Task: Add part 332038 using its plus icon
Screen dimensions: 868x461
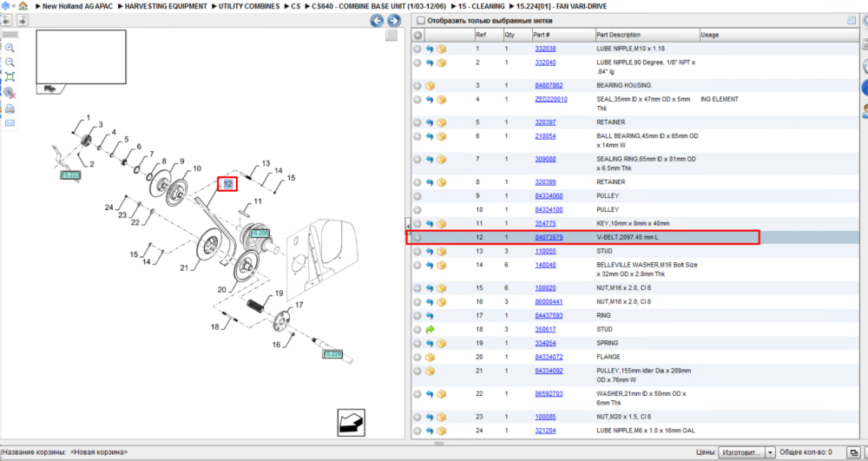Action: pyautogui.click(x=418, y=49)
